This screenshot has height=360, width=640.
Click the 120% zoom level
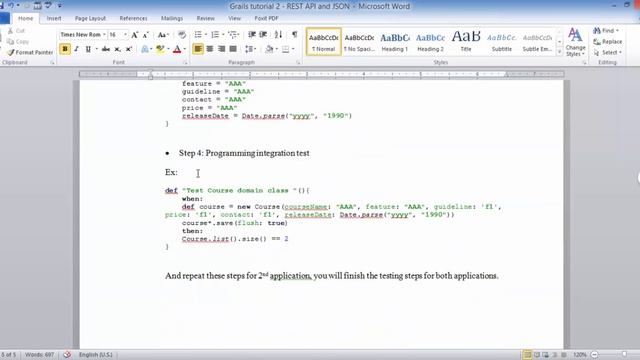coord(580,355)
